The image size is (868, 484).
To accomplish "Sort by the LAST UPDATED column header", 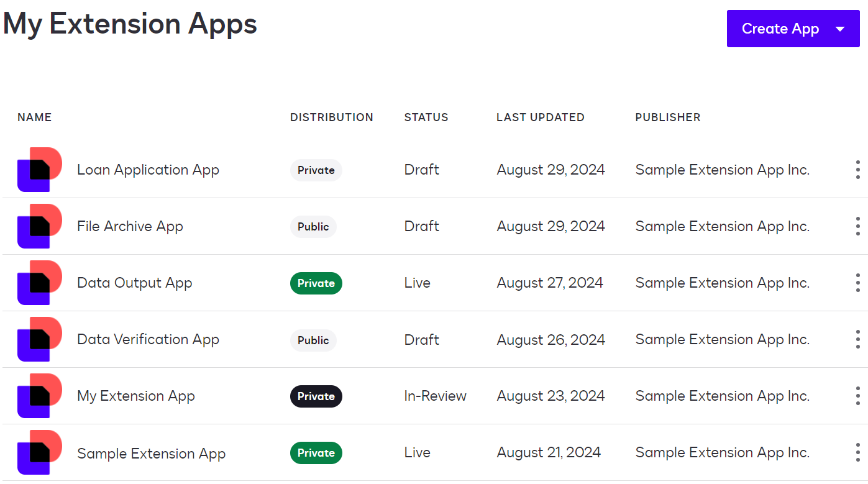I will 541,117.
